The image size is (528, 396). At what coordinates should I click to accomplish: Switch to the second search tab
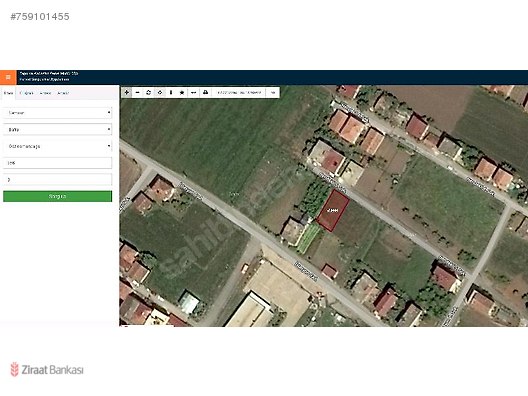click(27, 93)
